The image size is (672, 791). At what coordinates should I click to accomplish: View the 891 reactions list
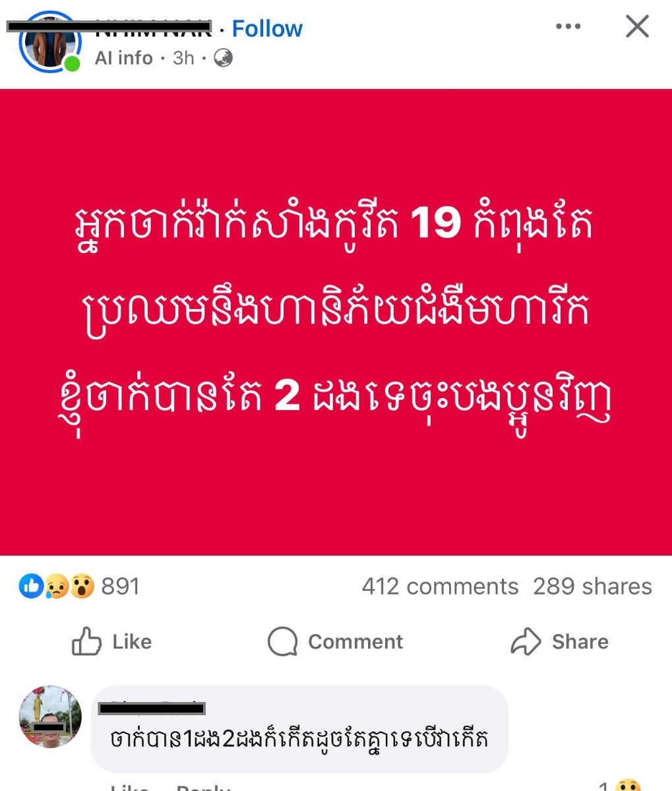point(120,586)
